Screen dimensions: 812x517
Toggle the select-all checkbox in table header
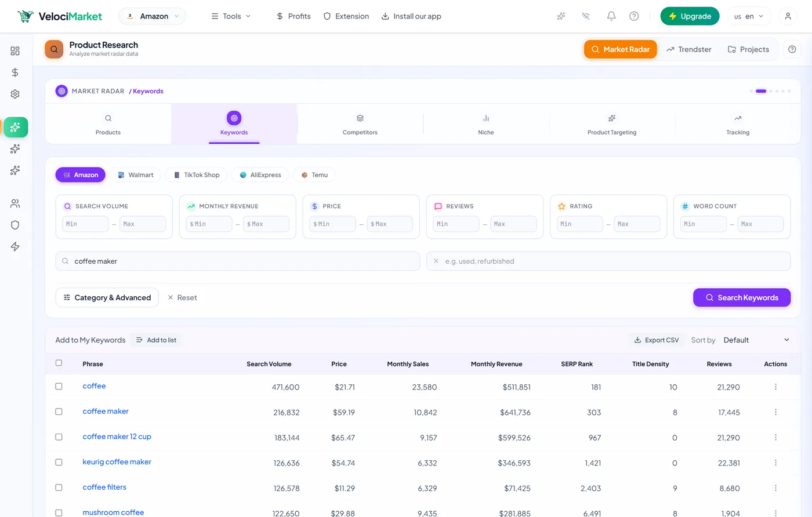[59, 363]
